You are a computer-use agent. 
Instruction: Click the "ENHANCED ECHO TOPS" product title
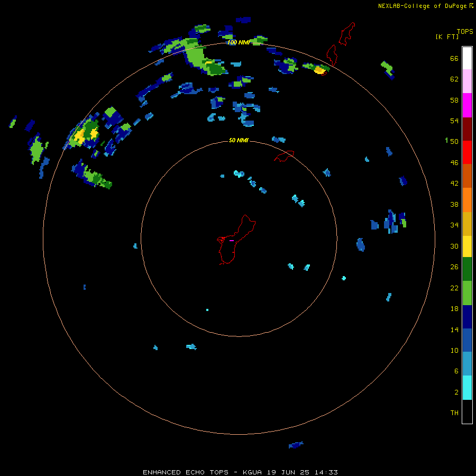tap(186, 472)
